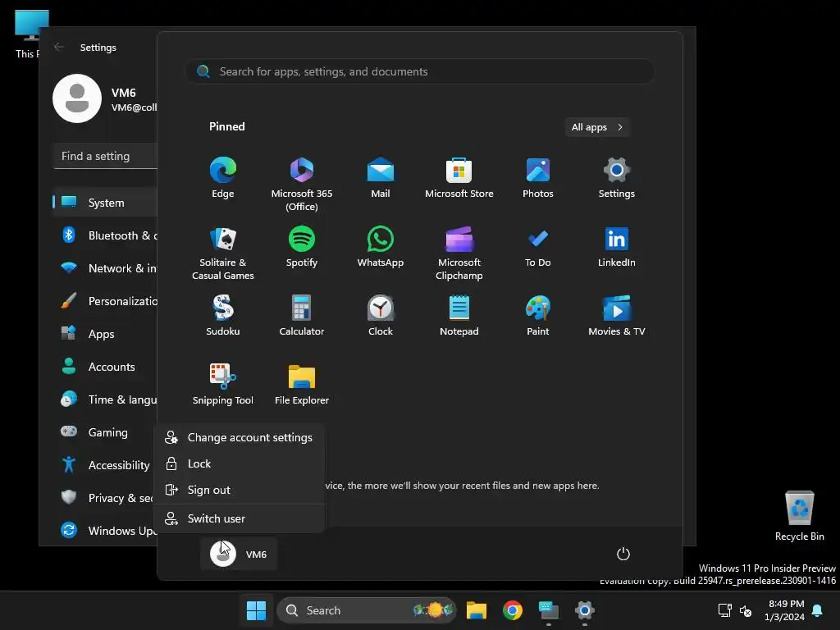Open Solitaire & Casual Games
The width and height of the screenshot is (840, 630).
(x=223, y=253)
